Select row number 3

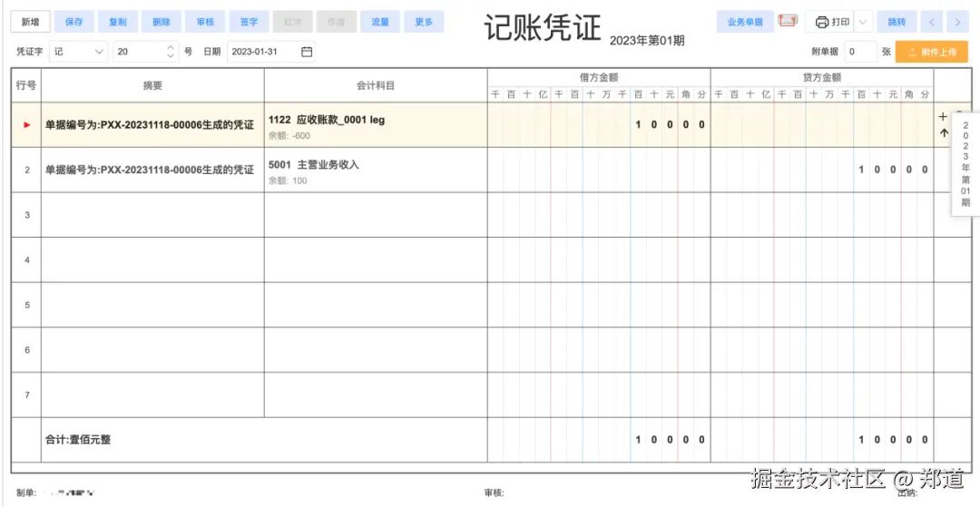(x=27, y=215)
